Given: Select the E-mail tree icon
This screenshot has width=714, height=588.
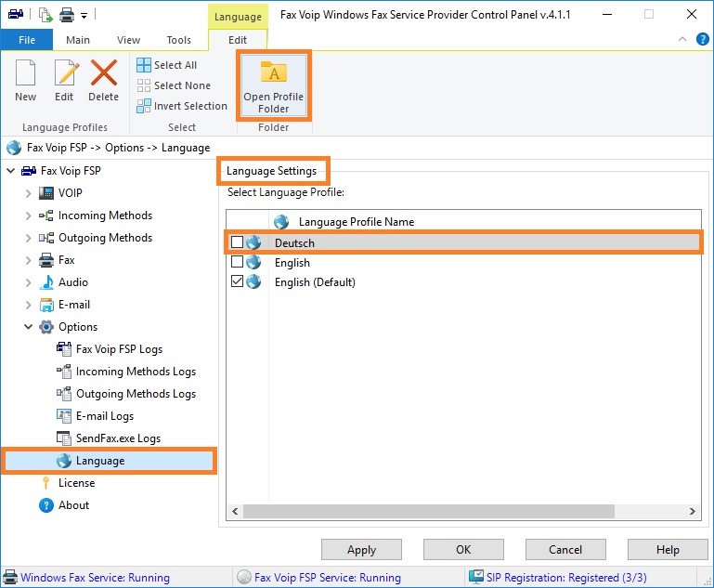Looking at the screenshot, I should click(46, 305).
